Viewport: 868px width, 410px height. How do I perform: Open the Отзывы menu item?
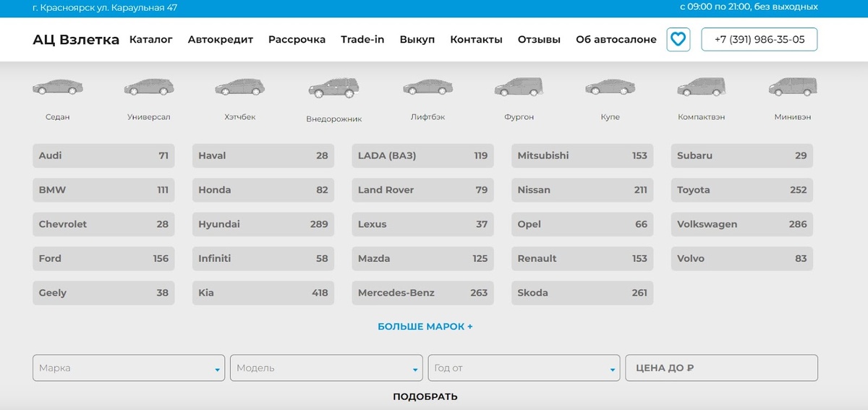pyautogui.click(x=539, y=39)
